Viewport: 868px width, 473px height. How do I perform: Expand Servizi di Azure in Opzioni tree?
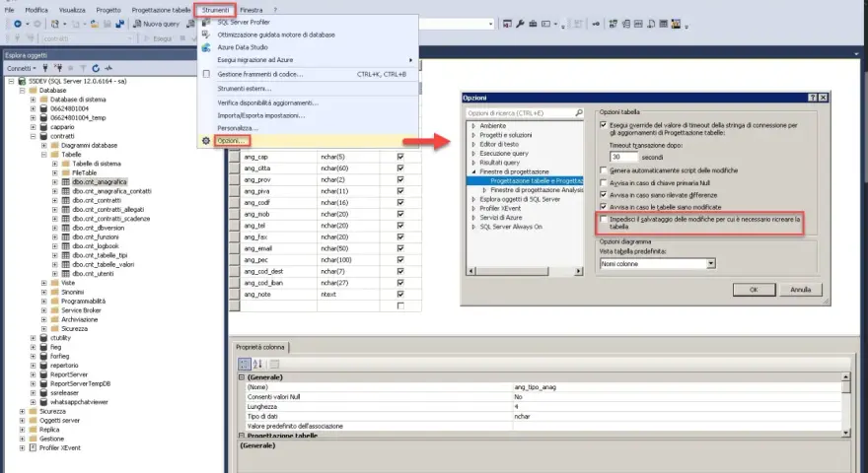[x=473, y=218]
